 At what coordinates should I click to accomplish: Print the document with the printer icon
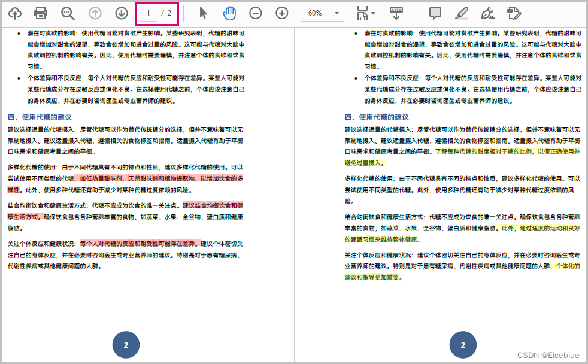click(x=41, y=13)
